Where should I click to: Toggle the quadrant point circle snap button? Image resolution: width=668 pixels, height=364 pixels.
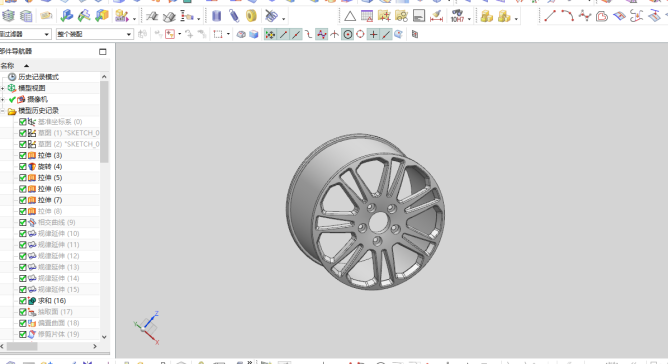pos(360,34)
